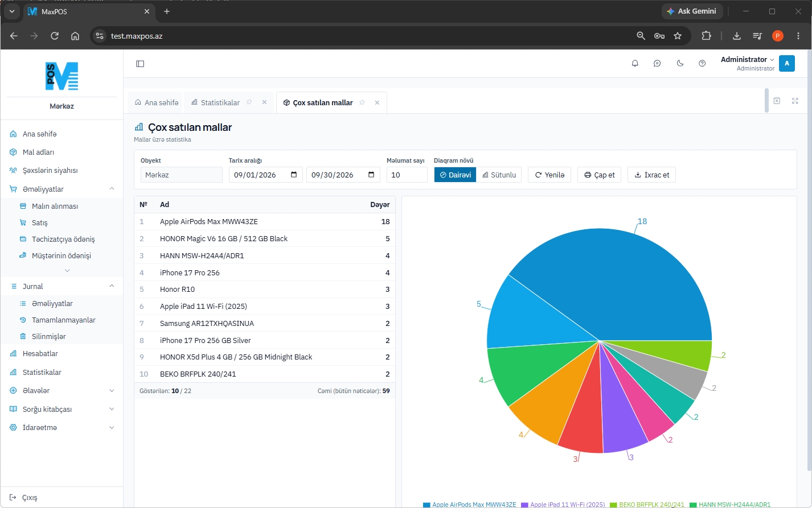Image resolution: width=812 pixels, height=508 pixels.
Task: Pin the Statistikalar tab
Action: click(249, 102)
